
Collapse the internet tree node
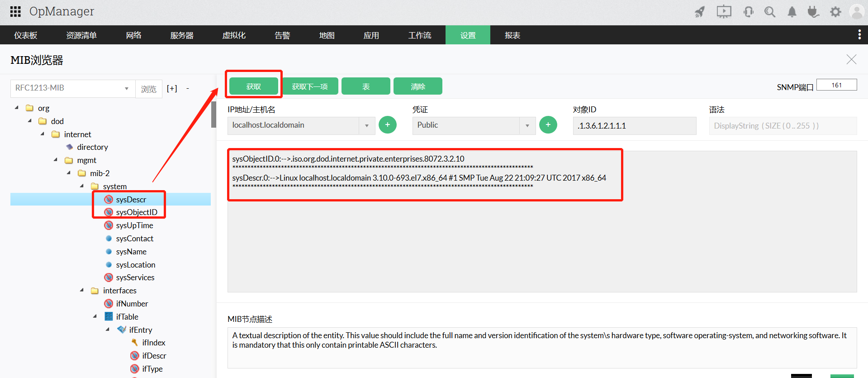pos(43,134)
